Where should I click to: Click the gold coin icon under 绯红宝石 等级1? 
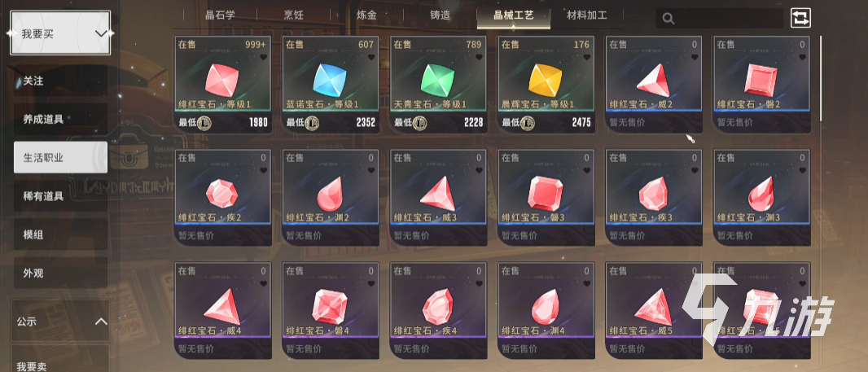click(204, 122)
